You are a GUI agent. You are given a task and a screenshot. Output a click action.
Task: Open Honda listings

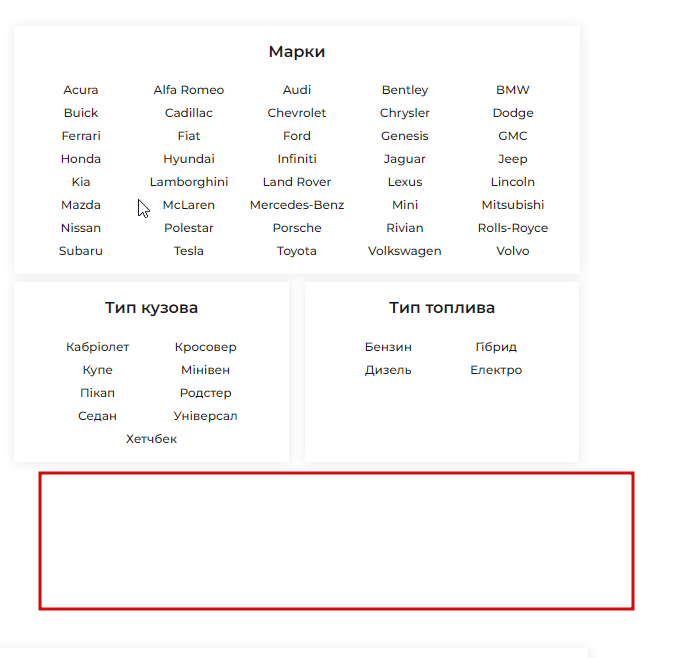(x=81, y=159)
